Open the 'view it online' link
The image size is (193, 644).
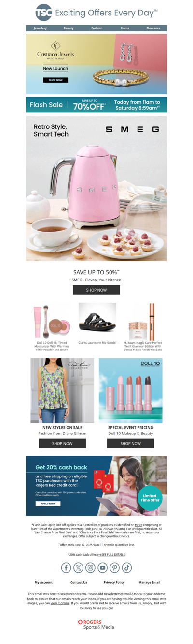click(60, 603)
